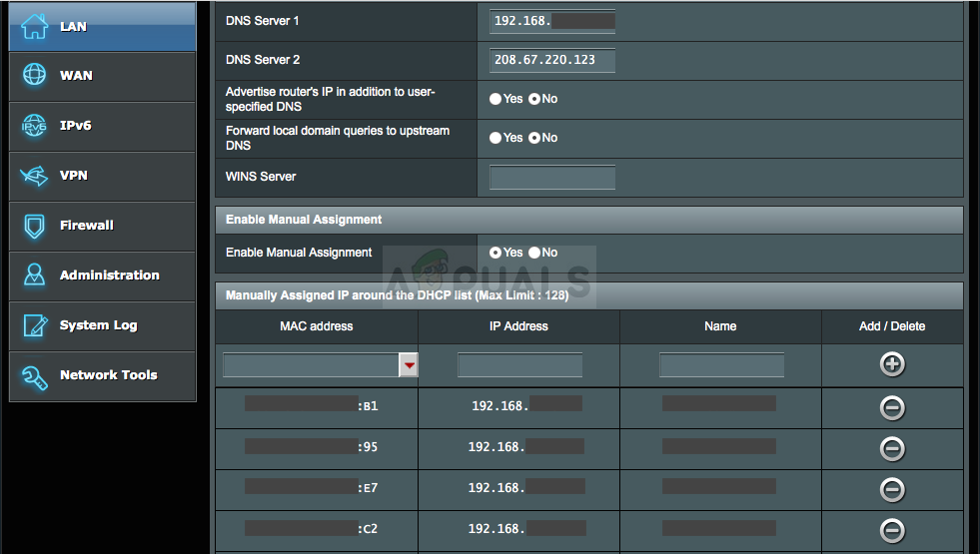Screen dimensions: 980x554
Task: Open the MAC address dropdown arrow
Action: click(x=409, y=365)
